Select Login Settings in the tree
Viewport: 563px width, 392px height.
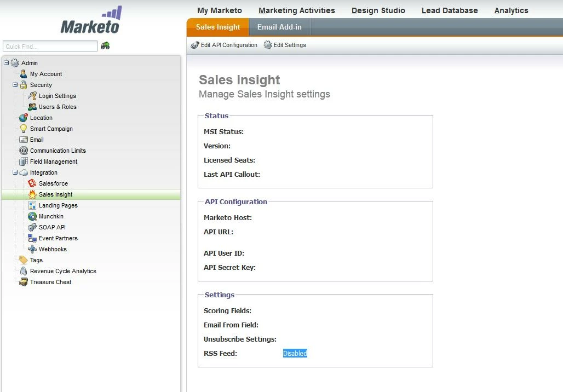[x=58, y=96]
